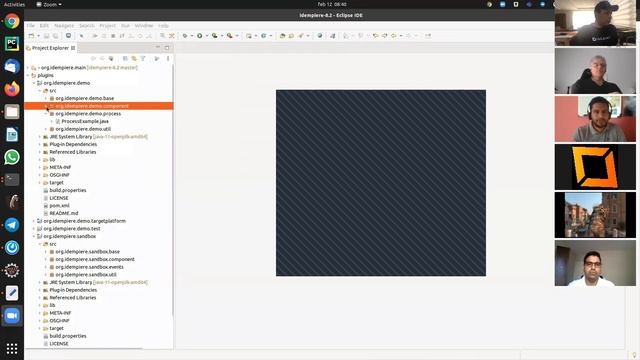
Task: Click the External Tools launch icon
Action: coord(230,36)
